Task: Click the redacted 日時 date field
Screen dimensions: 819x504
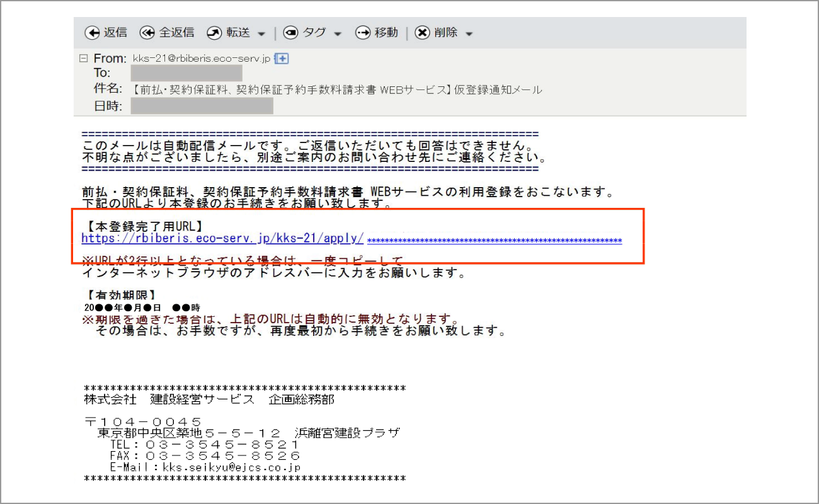Action: [x=202, y=106]
